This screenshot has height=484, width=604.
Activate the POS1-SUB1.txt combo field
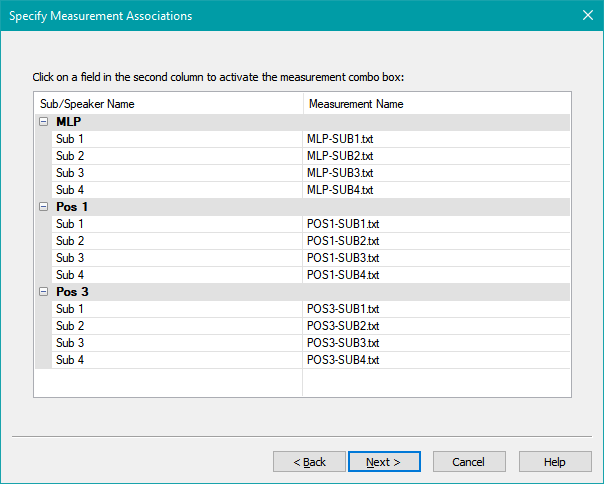coord(436,224)
